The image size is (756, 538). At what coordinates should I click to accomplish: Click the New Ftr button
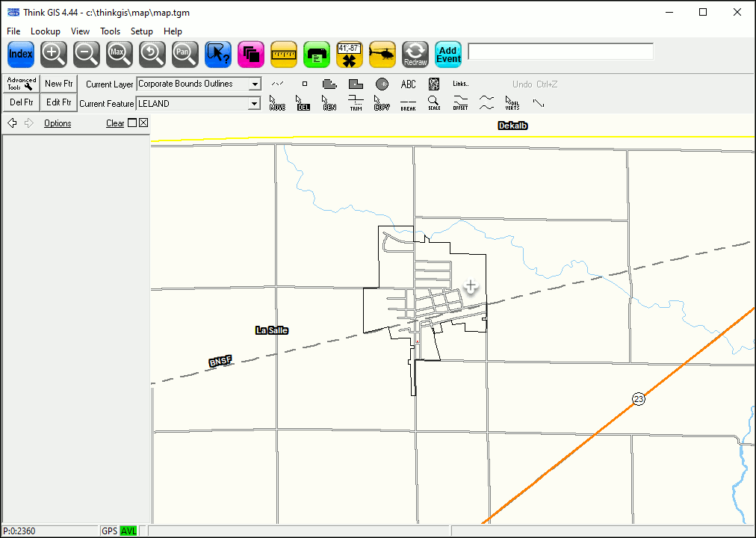click(x=58, y=84)
